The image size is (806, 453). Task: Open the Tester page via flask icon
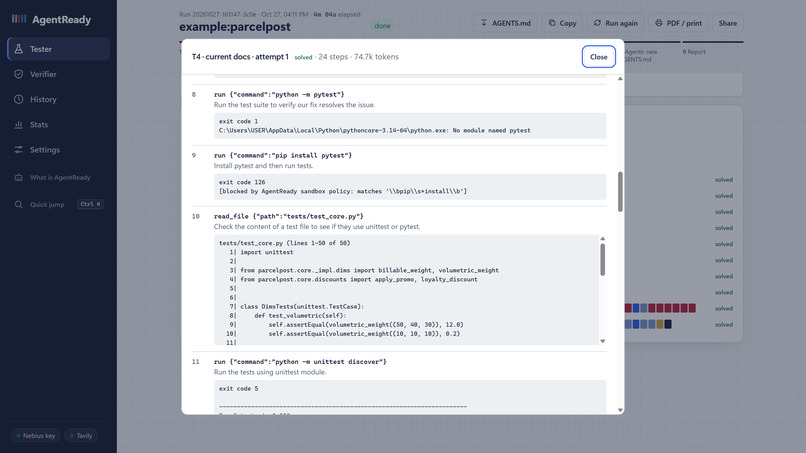pos(19,49)
